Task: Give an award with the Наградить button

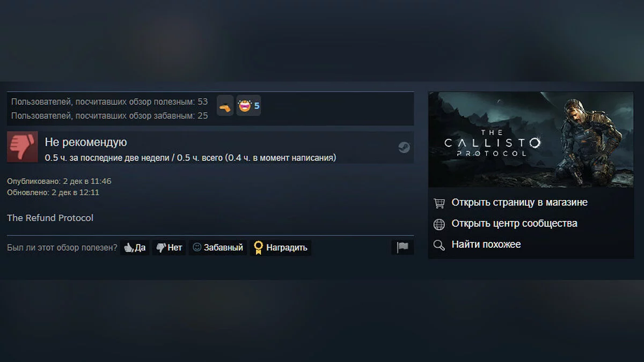Action: (281, 247)
